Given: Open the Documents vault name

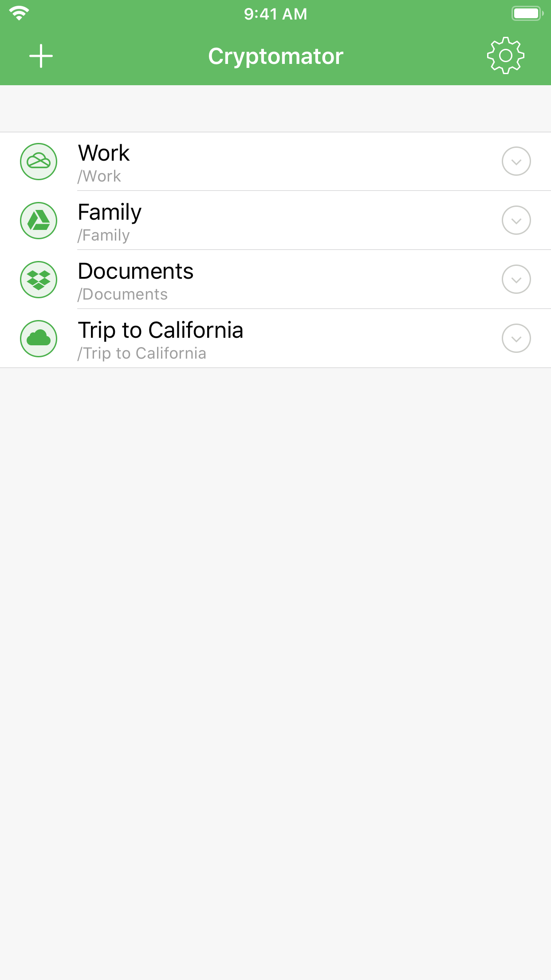Looking at the screenshot, I should tap(135, 271).
